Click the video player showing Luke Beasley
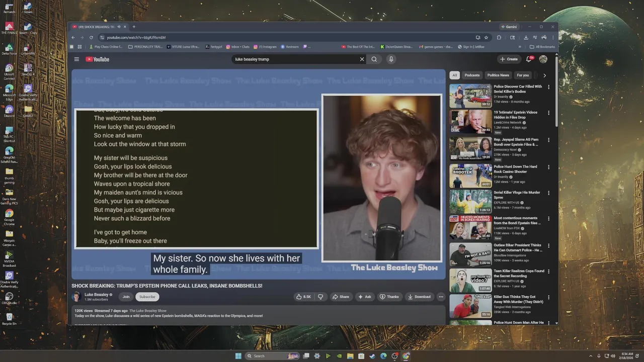The height and width of the screenshot is (362, 644). click(x=259, y=174)
